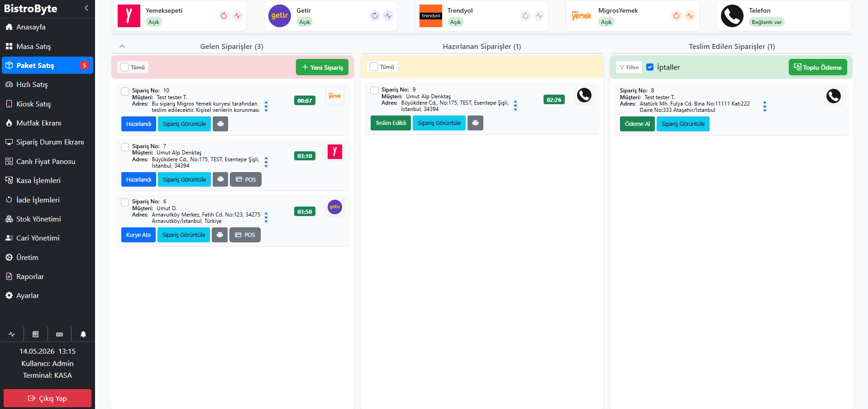Open the activity icon in sidebar footer

12,334
